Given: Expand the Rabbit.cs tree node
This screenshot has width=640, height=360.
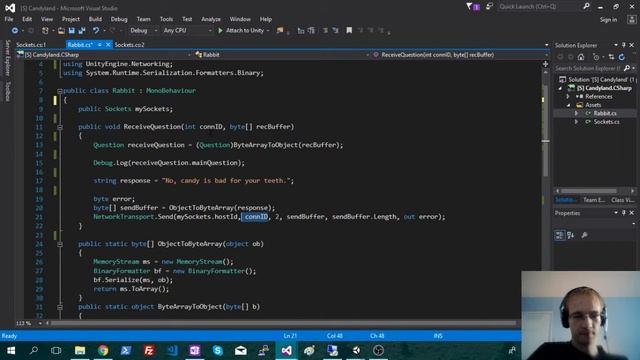Looking at the screenshot, I should [x=576, y=113].
